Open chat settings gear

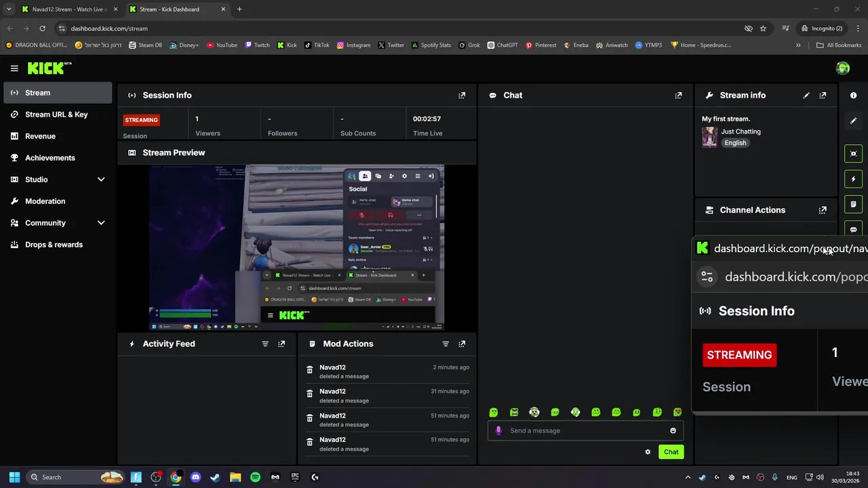click(648, 452)
